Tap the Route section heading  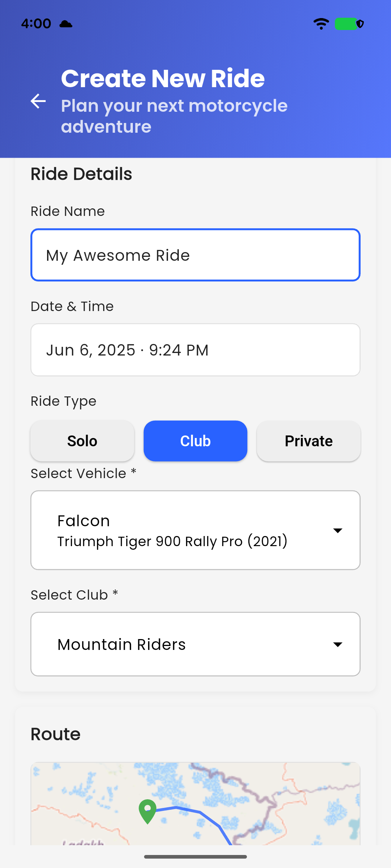point(55,734)
